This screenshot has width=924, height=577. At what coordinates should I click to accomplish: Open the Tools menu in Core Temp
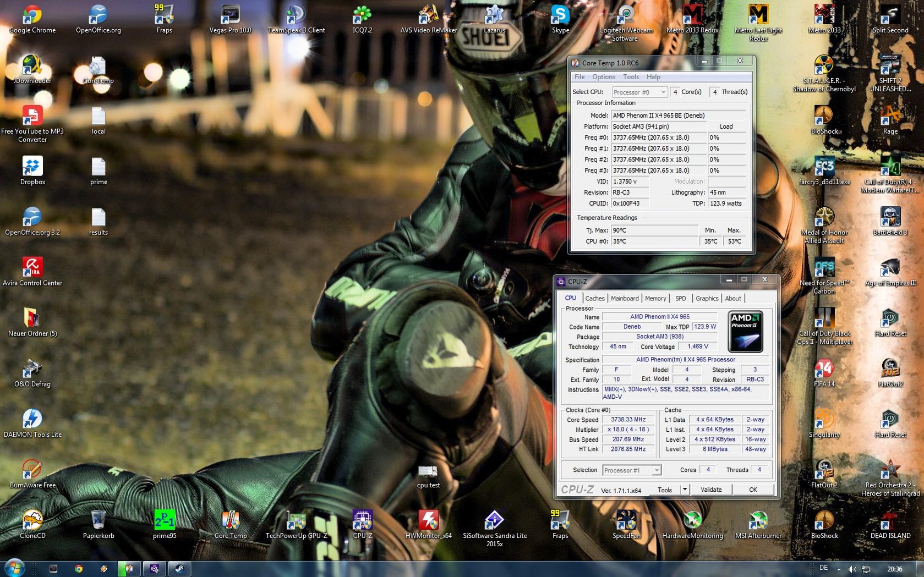(631, 77)
